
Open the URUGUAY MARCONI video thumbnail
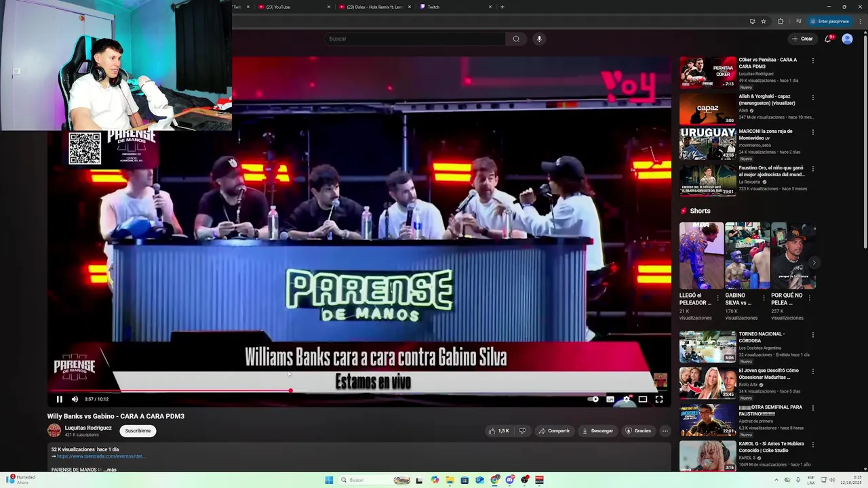coord(707,144)
